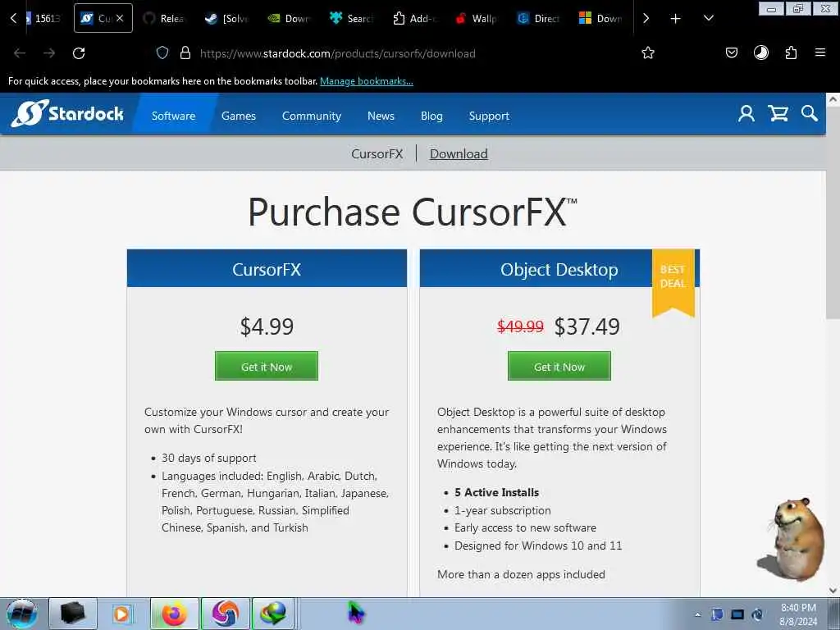Screen dimensions: 840x630
Task: Click the scrollbar down arrow
Action: coord(833,591)
